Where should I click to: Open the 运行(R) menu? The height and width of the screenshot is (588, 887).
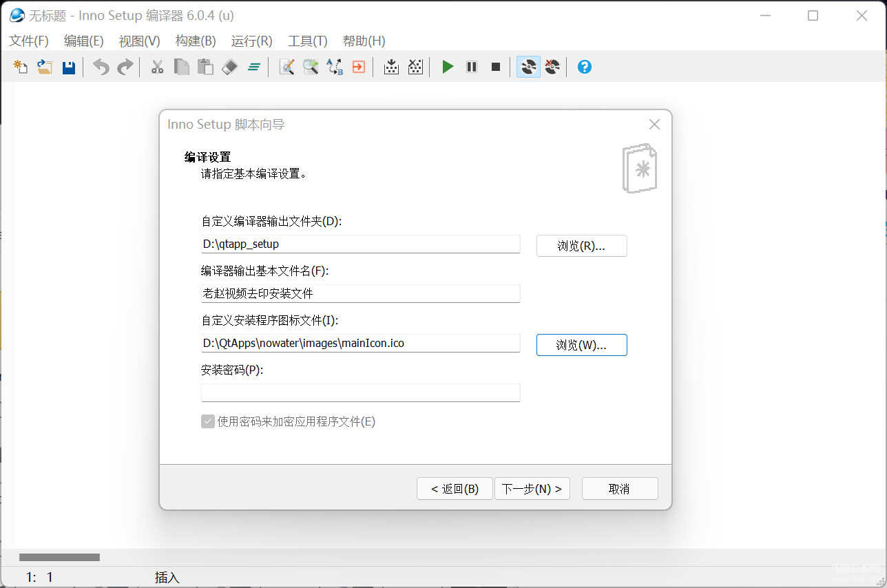252,41
